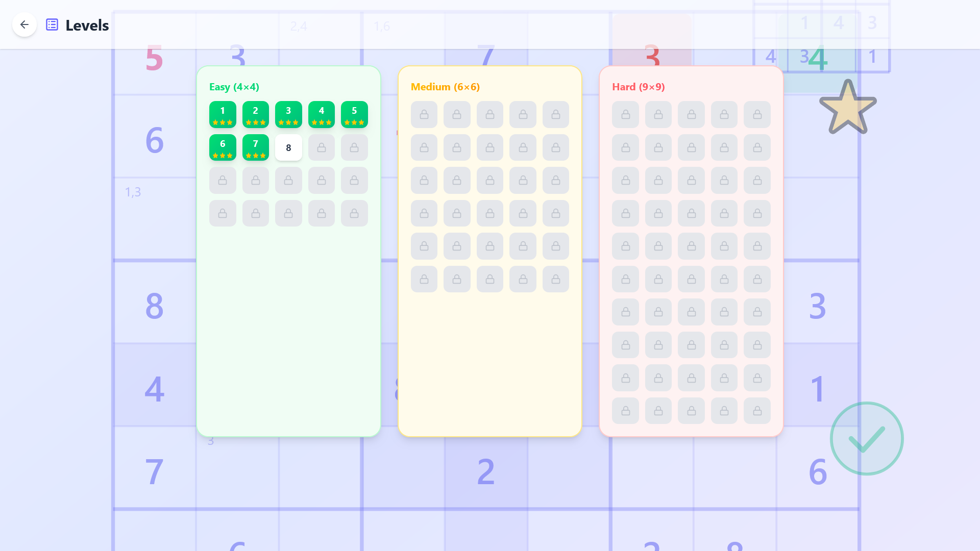This screenshot has height=551, width=980.
Task: Open Easy level 1
Action: pos(222,114)
